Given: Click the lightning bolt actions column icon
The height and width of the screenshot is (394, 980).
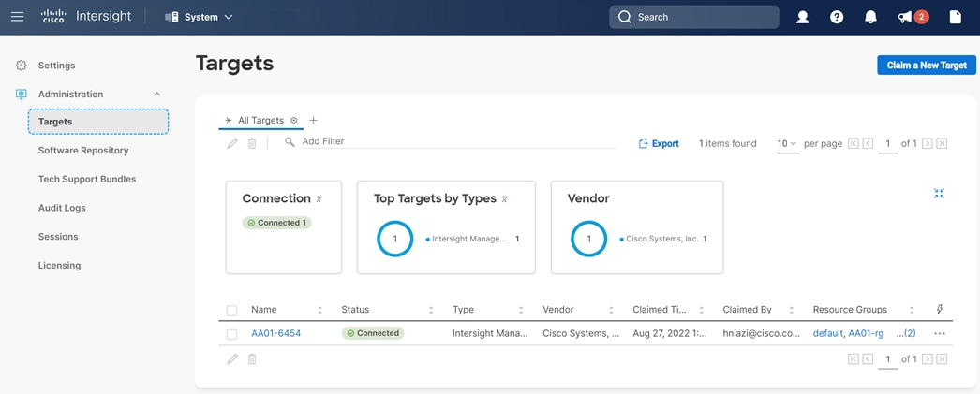Looking at the screenshot, I should click(940, 309).
